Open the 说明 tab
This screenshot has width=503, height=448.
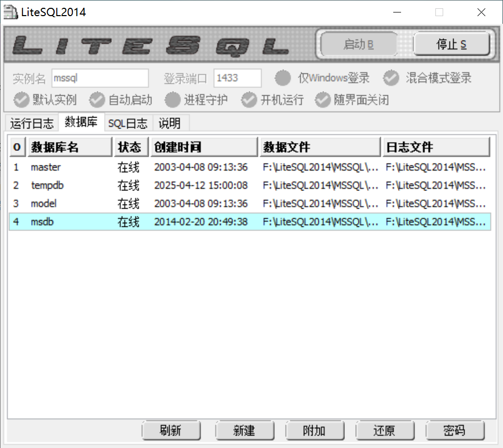[x=170, y=123]
